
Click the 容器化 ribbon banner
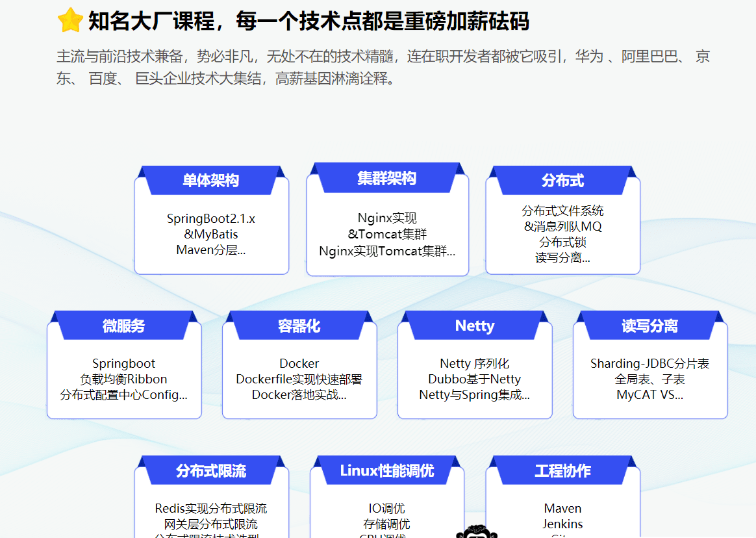click(x=299, y=325)
